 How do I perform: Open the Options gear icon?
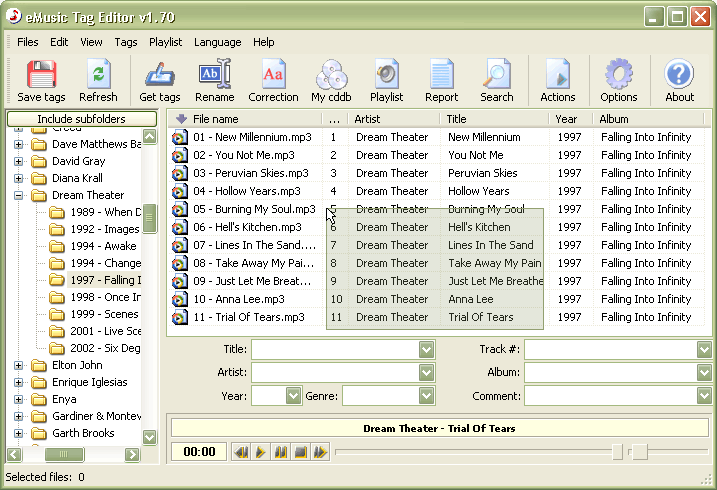[619, 80]
